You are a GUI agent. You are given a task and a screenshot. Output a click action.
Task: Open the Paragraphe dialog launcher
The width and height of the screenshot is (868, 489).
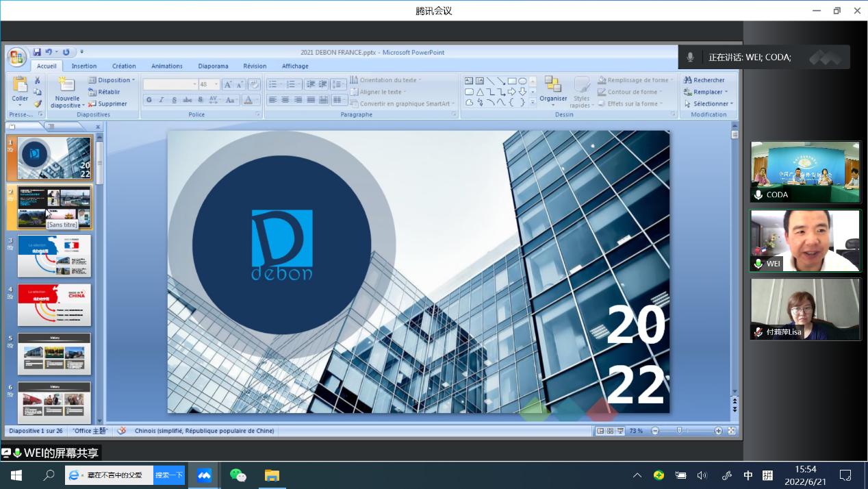click(x=454, y=114)
